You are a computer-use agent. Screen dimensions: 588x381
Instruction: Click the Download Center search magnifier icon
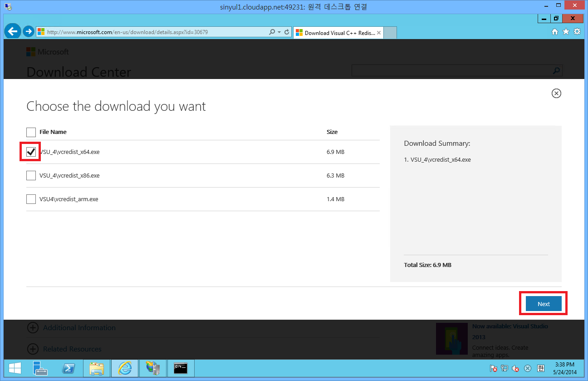[556, 71]
